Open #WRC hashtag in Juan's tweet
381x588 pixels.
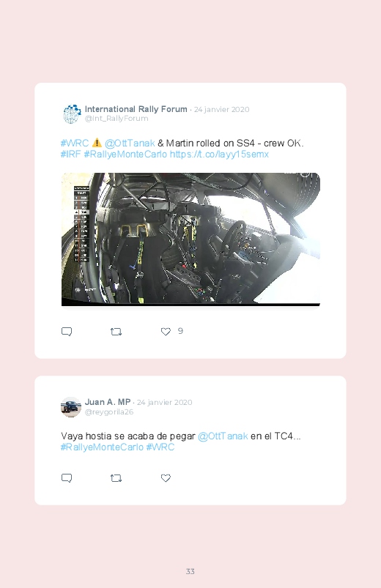(x=160, y=447)
